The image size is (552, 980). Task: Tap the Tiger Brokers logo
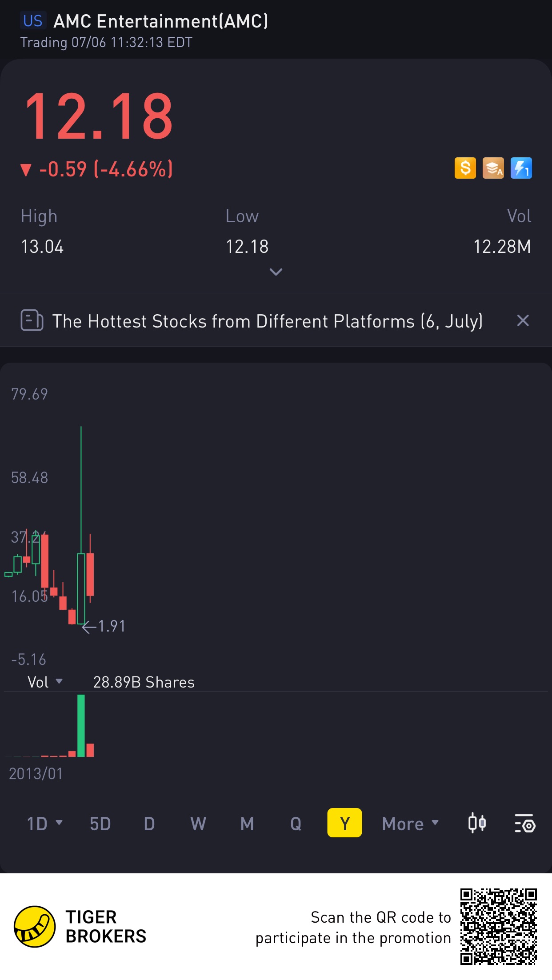click(x=35, y=927)
